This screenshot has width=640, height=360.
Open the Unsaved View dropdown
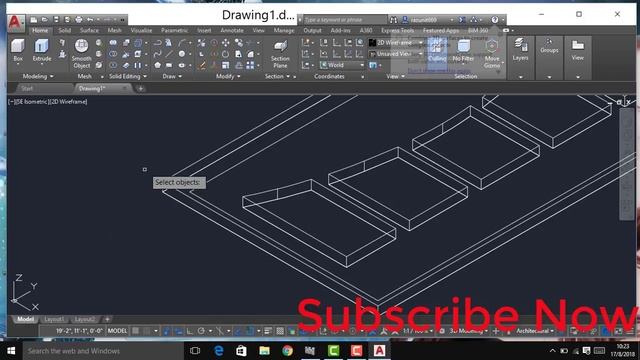396,54
